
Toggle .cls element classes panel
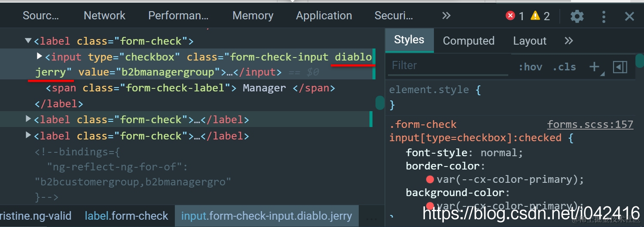click(564, 67)
